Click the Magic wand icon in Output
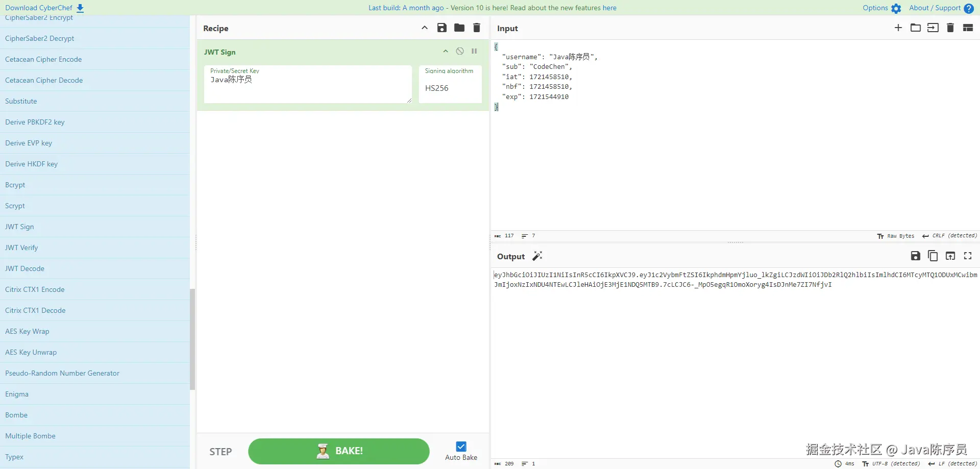The width and height of the screenshot is (980, 469). [x=537, y=256]
